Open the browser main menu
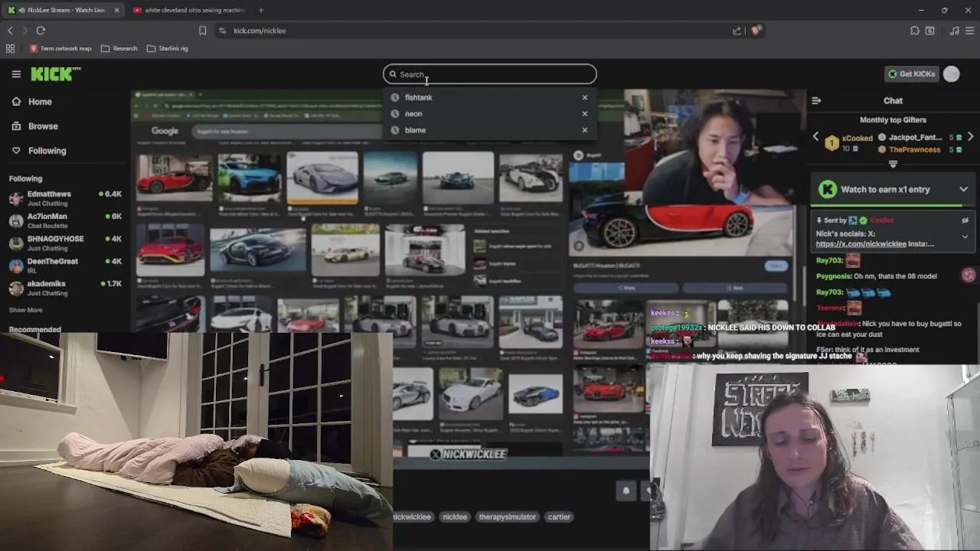980x551 pixels. pos(970,31)
